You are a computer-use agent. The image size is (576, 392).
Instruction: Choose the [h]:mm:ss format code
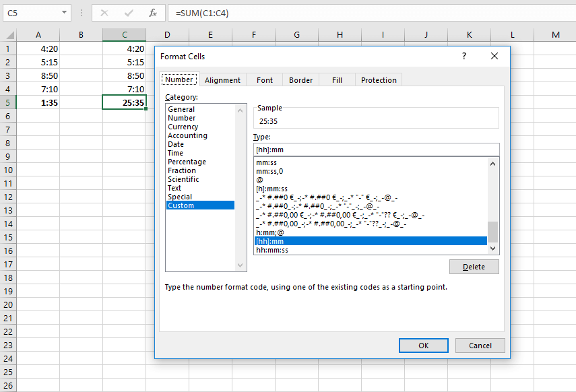(x=371, y=189)
